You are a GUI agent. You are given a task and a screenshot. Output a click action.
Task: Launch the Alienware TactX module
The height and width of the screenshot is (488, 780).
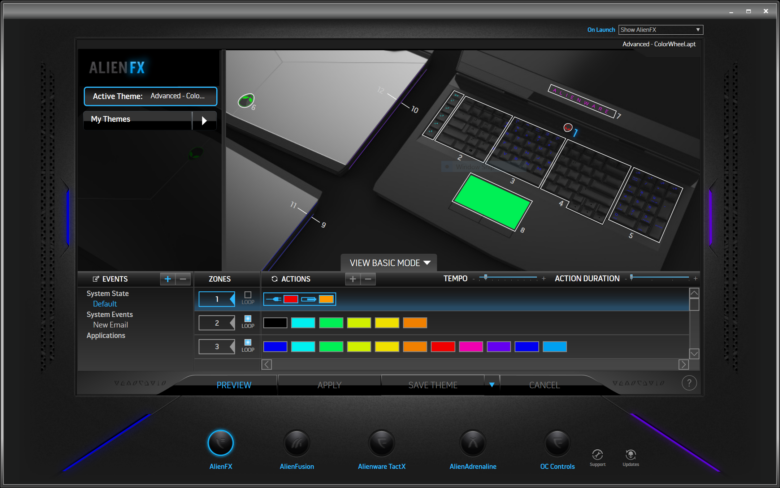[x=382, y=443]
